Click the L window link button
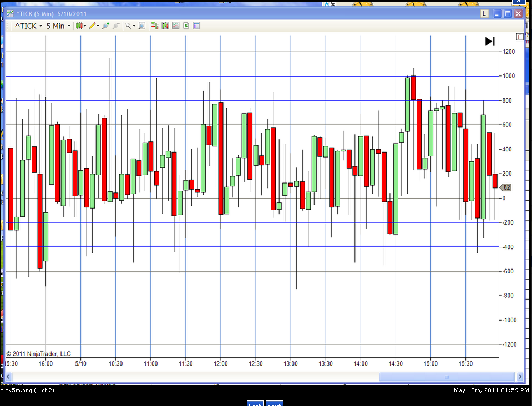Image resolution: width=532 pixels, height=406 pixels. click(x=484, y=13)
